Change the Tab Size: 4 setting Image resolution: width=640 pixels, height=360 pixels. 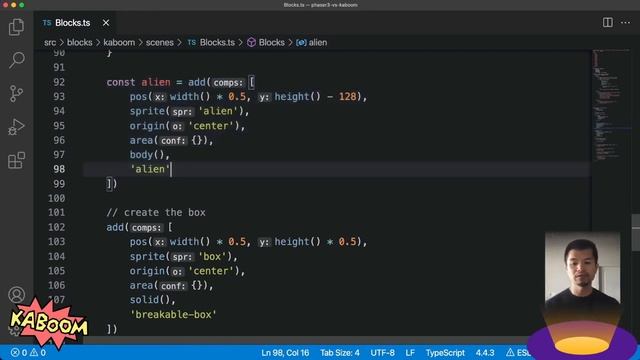[340, 353]
